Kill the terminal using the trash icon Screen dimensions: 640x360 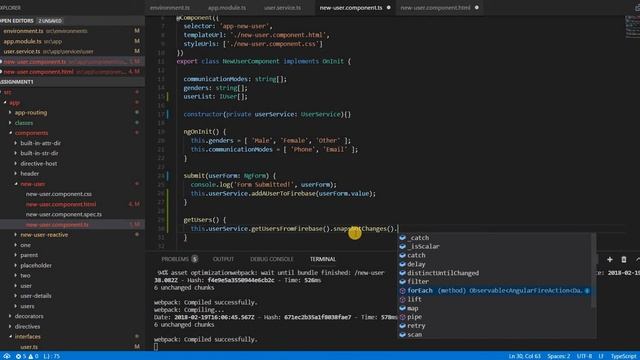click(x=624, y=259)
